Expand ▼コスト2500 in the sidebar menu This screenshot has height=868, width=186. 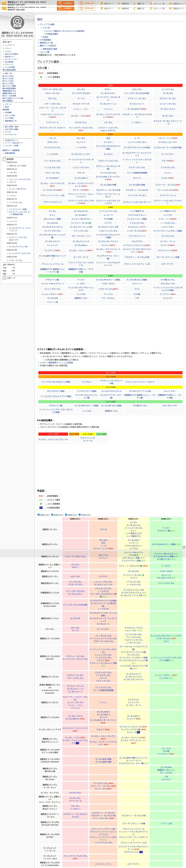tap(8, 79)
